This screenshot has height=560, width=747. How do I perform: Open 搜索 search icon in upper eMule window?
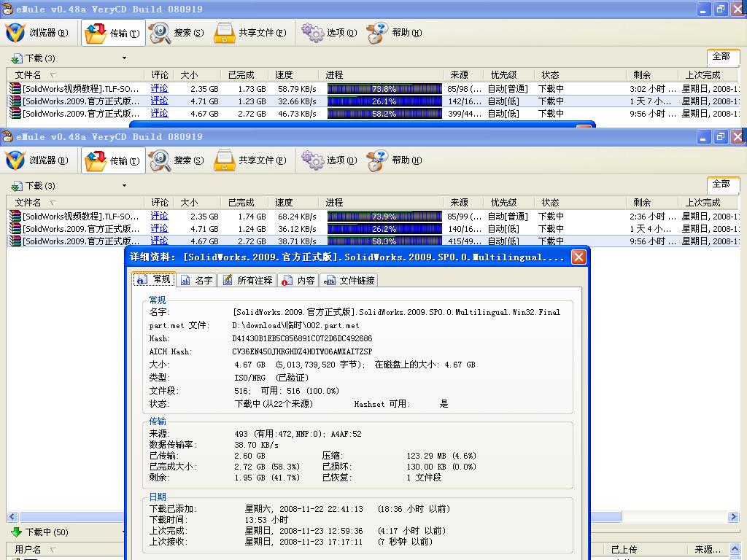pos(159,33)
